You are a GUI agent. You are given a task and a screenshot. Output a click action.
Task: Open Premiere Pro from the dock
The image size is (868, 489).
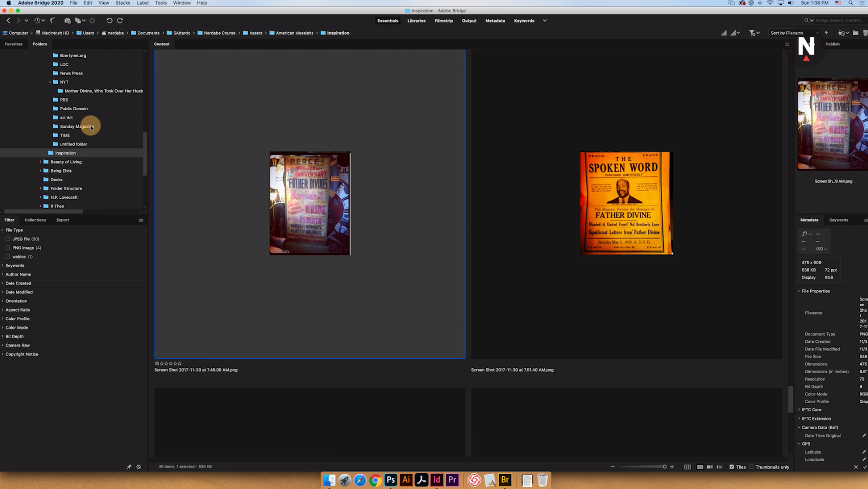point(452,480)
